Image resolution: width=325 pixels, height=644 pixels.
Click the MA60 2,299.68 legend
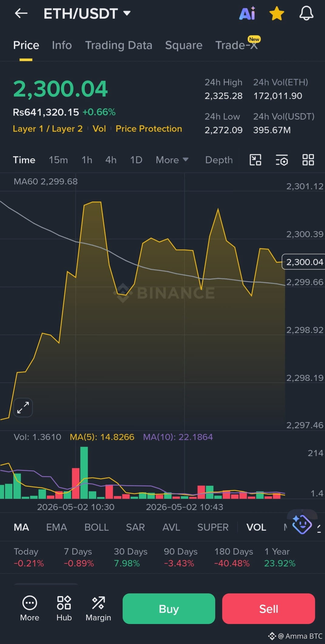[x=46, y=181]
